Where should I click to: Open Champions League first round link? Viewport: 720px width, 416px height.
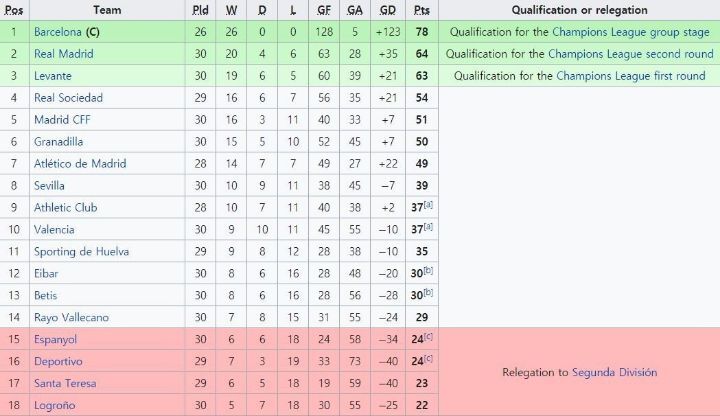click(630, 76)
